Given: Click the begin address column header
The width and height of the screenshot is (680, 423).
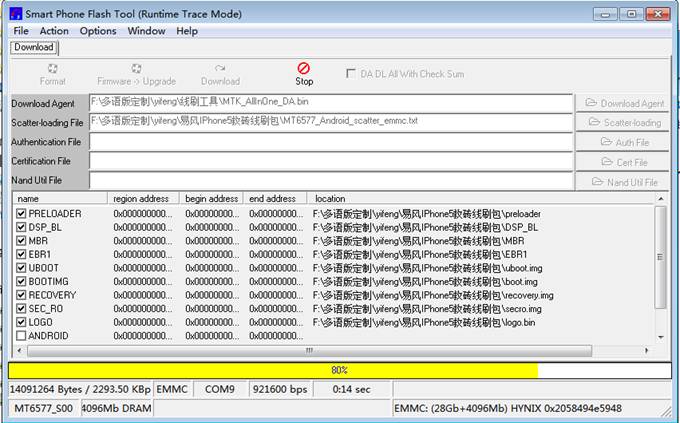Looking at the screenshot, I should point(212,199).
